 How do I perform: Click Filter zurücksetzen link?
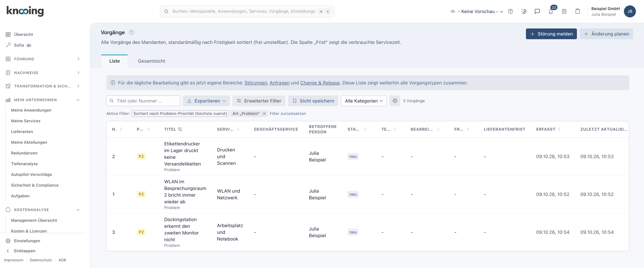point(288,113)
